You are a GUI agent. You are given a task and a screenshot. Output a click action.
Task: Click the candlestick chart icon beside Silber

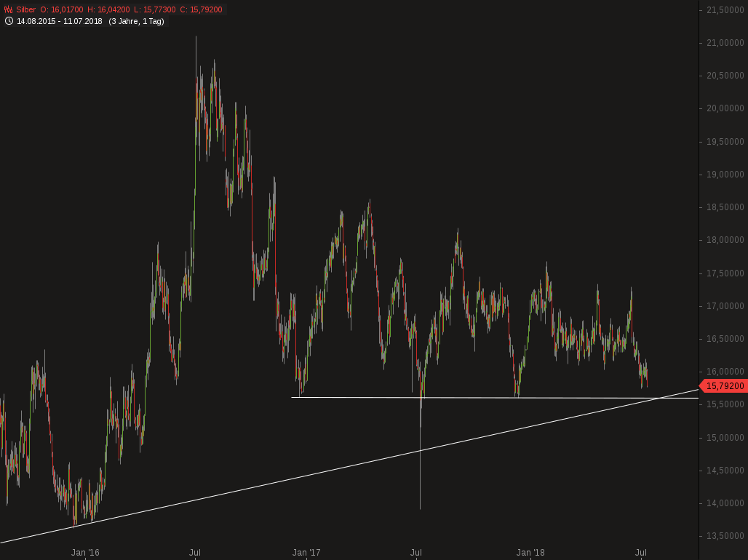8,10
